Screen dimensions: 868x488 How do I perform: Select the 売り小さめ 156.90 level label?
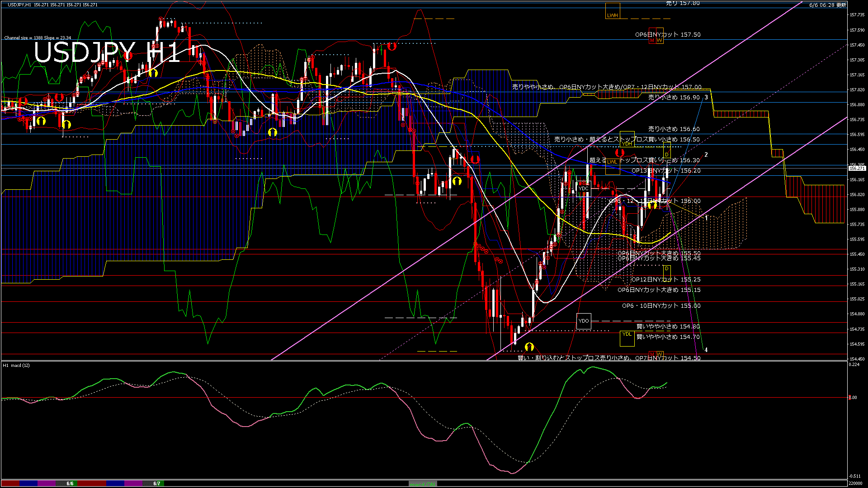674,97
